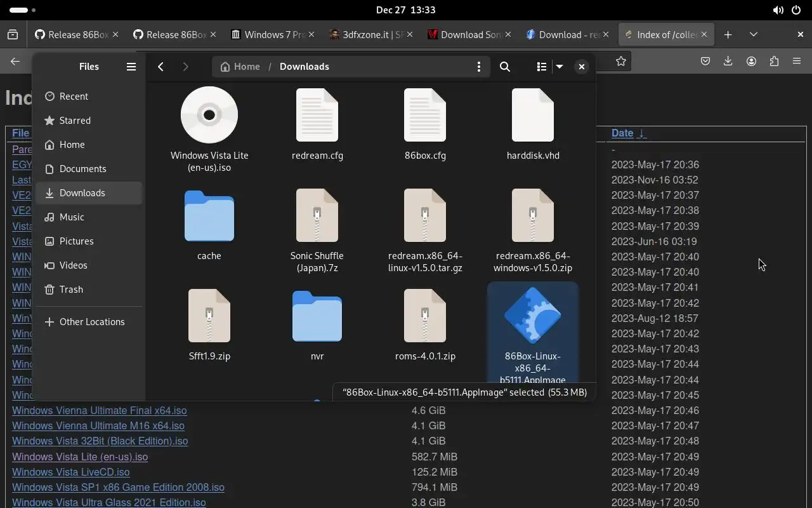Image resolution: width=812 pixels, height=508 pixels.
Task: Go forward in the Files window
Action: pos(185,67)
